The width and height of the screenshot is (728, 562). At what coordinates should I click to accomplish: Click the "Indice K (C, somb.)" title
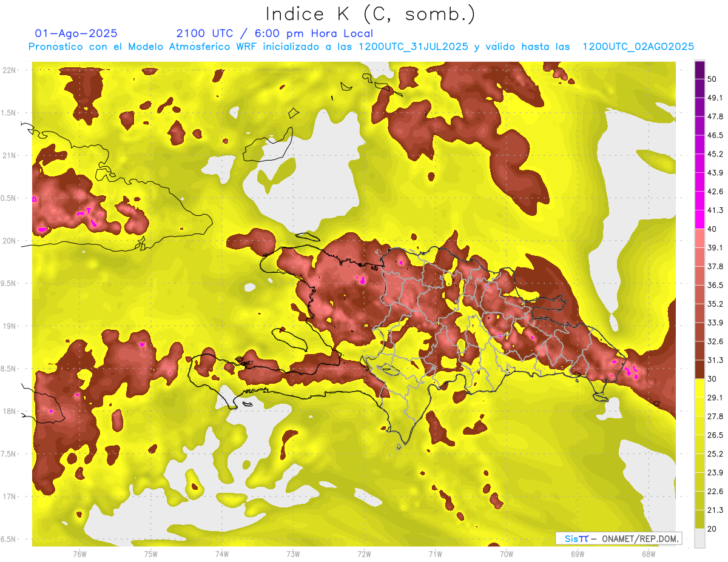click(x=370, y=14)
